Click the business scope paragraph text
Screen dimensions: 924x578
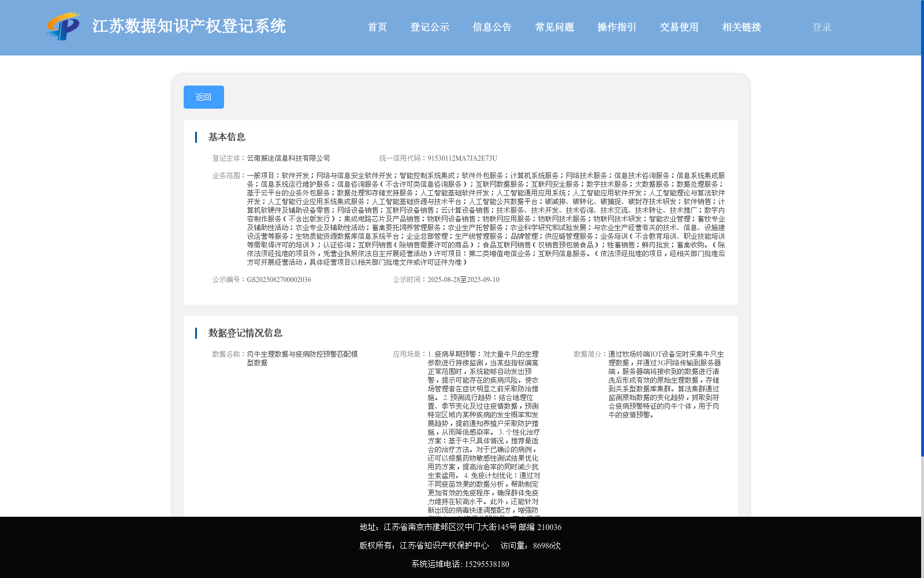pos(486,219)
